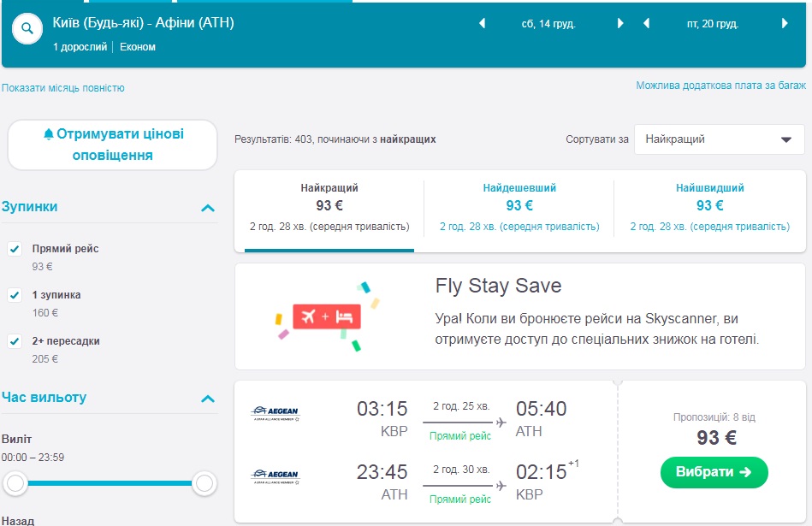Go to previous departure date arrow
The height and width of the screenshot is (526, 812).
[x=482, y=24]
